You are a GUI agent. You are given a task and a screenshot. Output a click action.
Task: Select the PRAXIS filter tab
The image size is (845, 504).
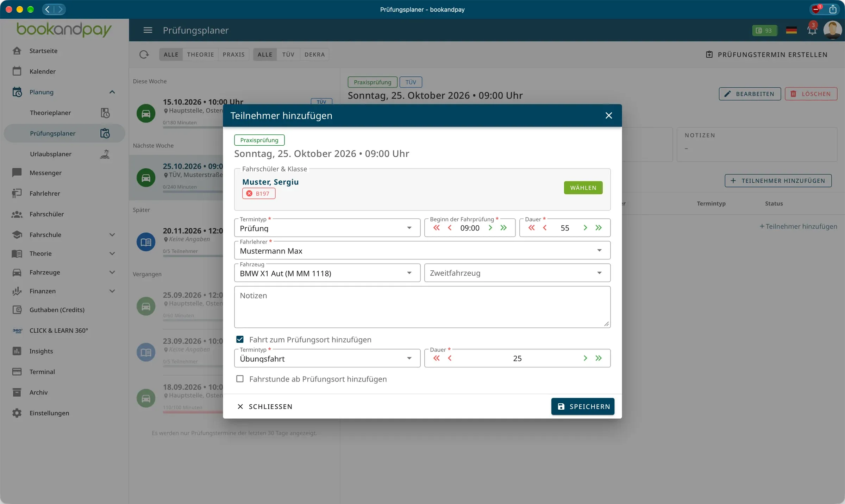[x=233, y=55]
